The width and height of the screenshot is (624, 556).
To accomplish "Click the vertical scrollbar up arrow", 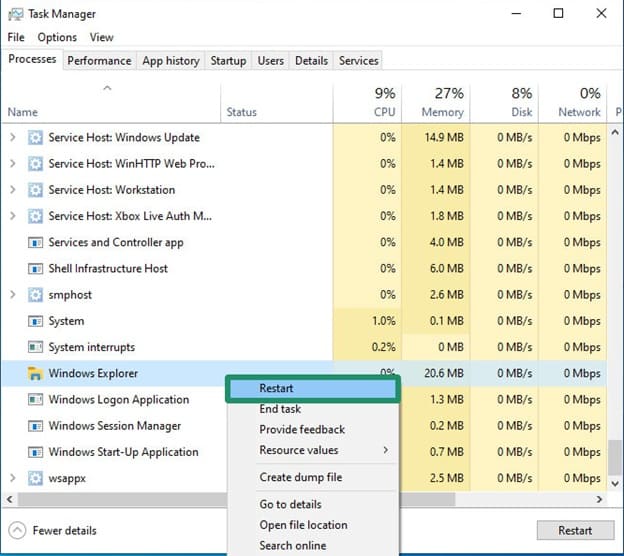I will click(615, 133).
